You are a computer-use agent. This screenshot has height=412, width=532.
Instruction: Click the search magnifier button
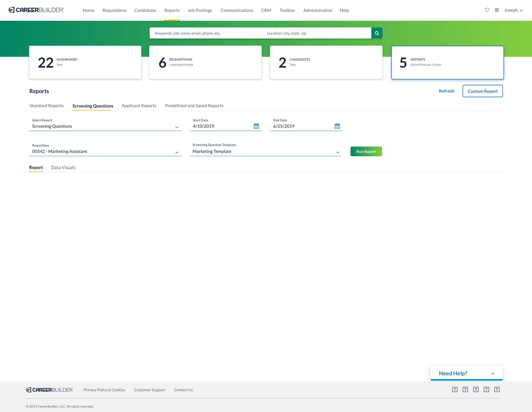377,33
